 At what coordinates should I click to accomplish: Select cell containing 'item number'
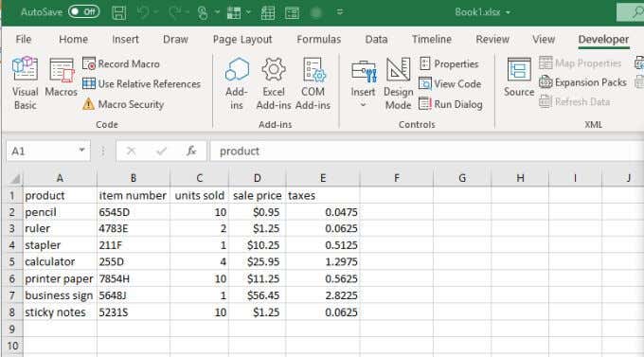click(134, 195)
